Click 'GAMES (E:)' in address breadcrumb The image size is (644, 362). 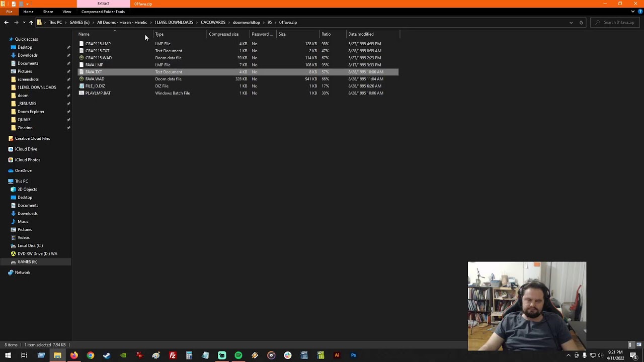[79, 22]
